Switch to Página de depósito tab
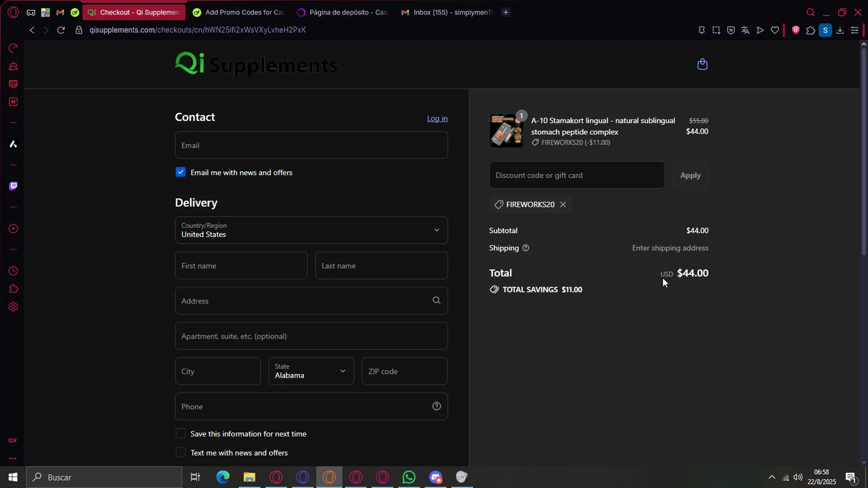 click(x=342, y=12)
